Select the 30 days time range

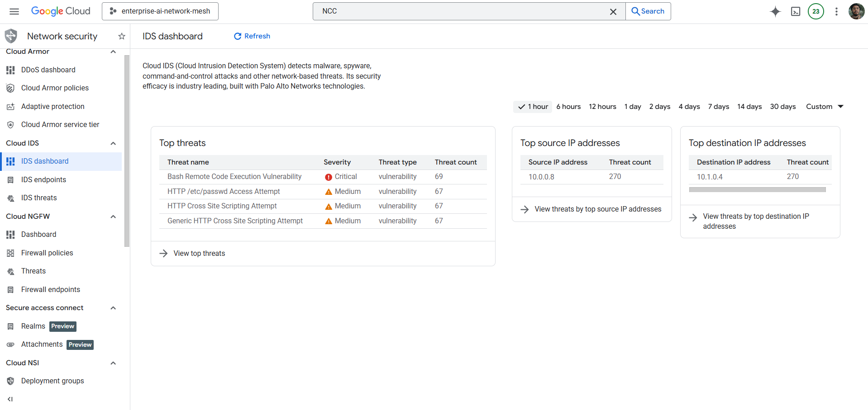pos(783,107)
